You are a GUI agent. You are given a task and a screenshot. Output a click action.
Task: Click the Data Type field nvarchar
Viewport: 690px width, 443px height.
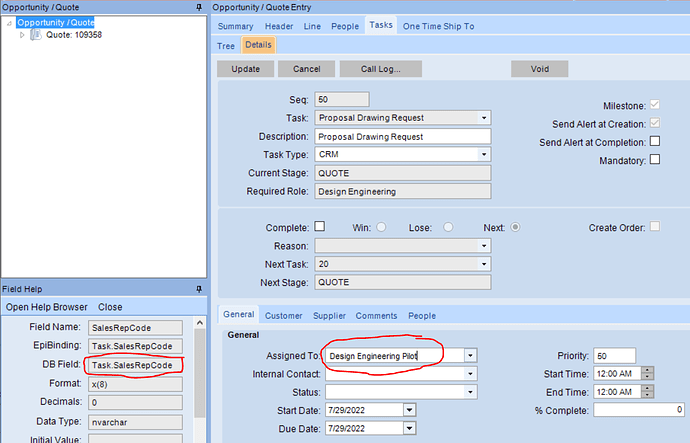click(135, 422)
